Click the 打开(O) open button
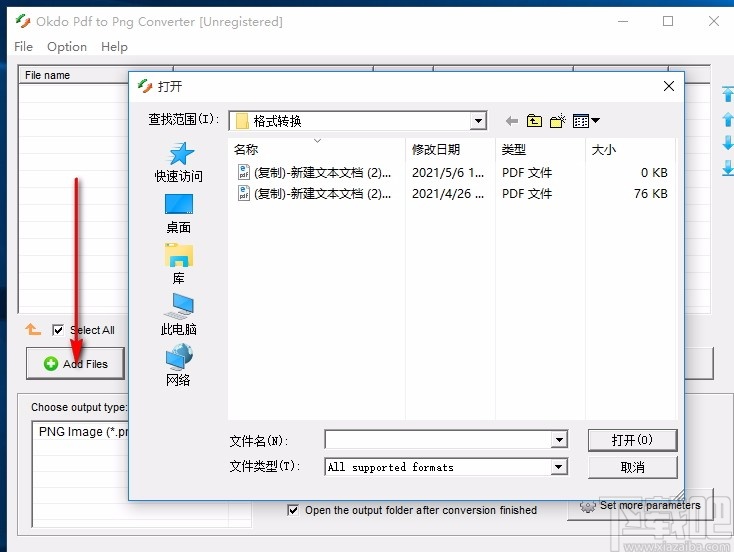 tap(632, 440)
